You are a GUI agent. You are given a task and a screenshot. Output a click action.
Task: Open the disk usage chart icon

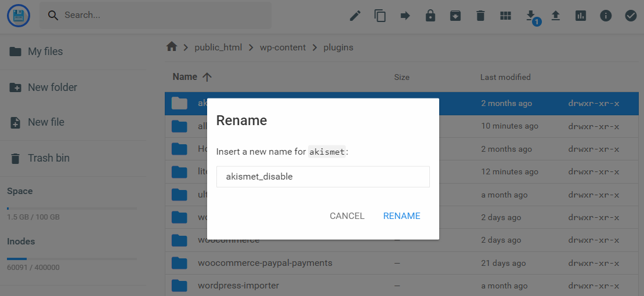[x=581, y=16]
